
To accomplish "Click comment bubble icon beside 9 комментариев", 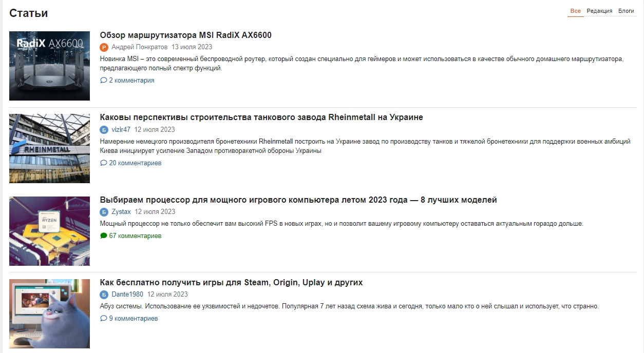I will pos(104,319).
